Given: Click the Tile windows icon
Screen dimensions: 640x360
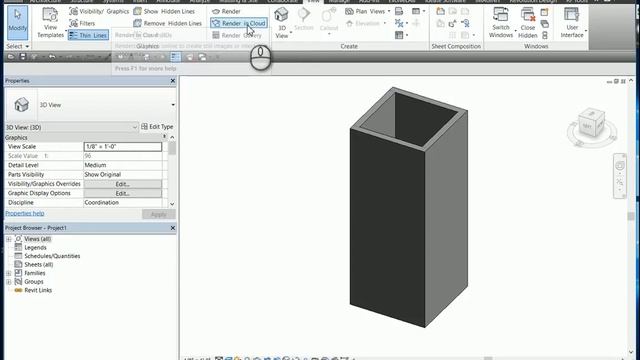Looking at the screenshot, I should (544, 36).
